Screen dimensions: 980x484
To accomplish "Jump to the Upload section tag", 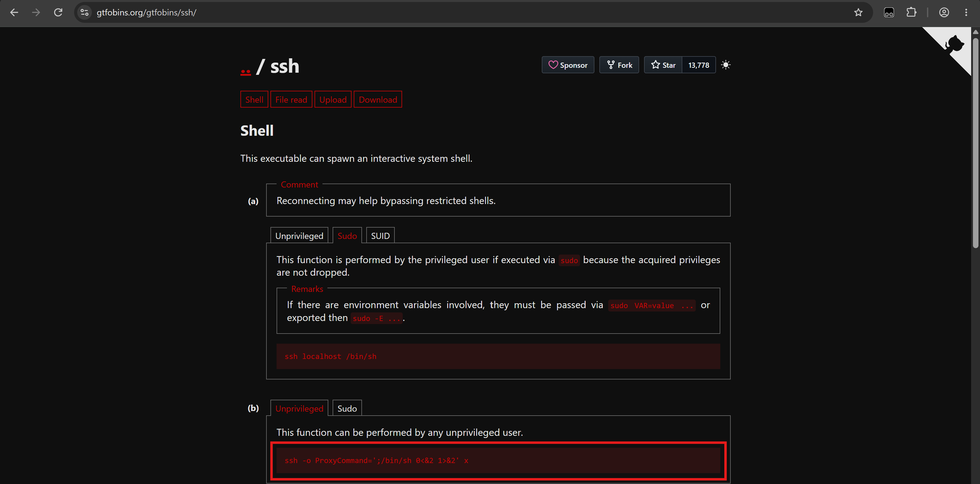I will coord(333,99).
